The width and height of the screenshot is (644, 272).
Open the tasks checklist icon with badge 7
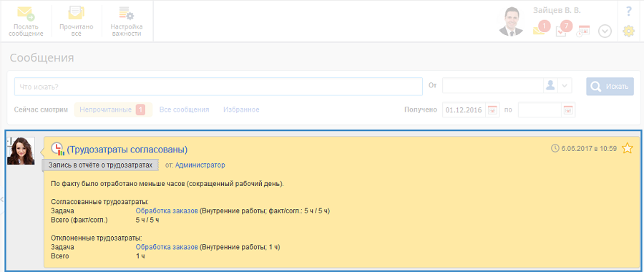click(x=563, y=29)
